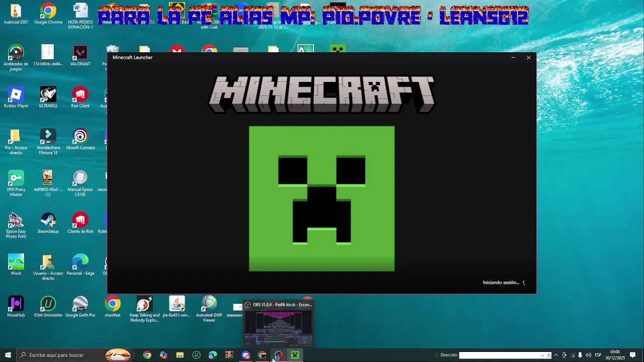The image size is (644, 362).
Task: Open the notification center icon
Action: point(633,355)
